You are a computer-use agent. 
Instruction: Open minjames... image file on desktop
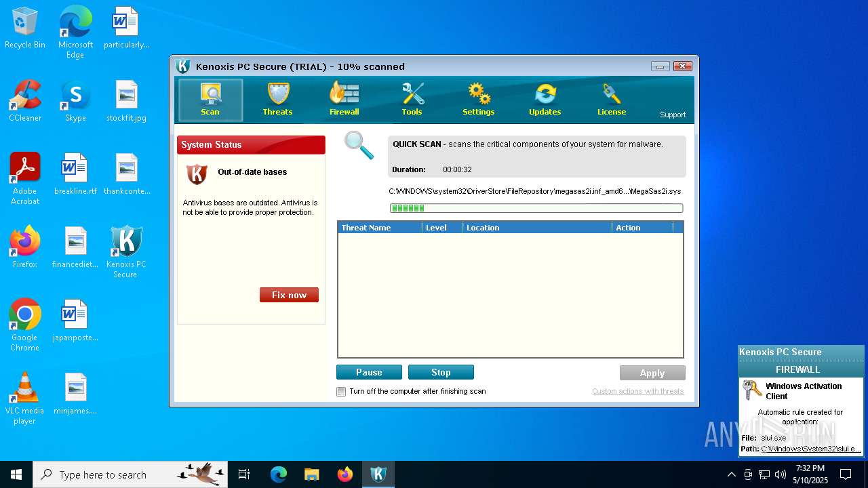[75, 394]
